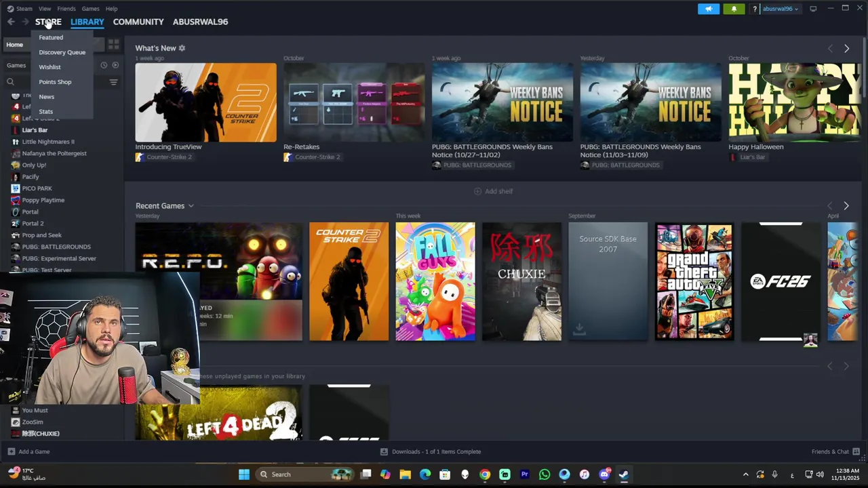
Task: Click Steam icon in taskbar
Action: [x=624, y=474]
